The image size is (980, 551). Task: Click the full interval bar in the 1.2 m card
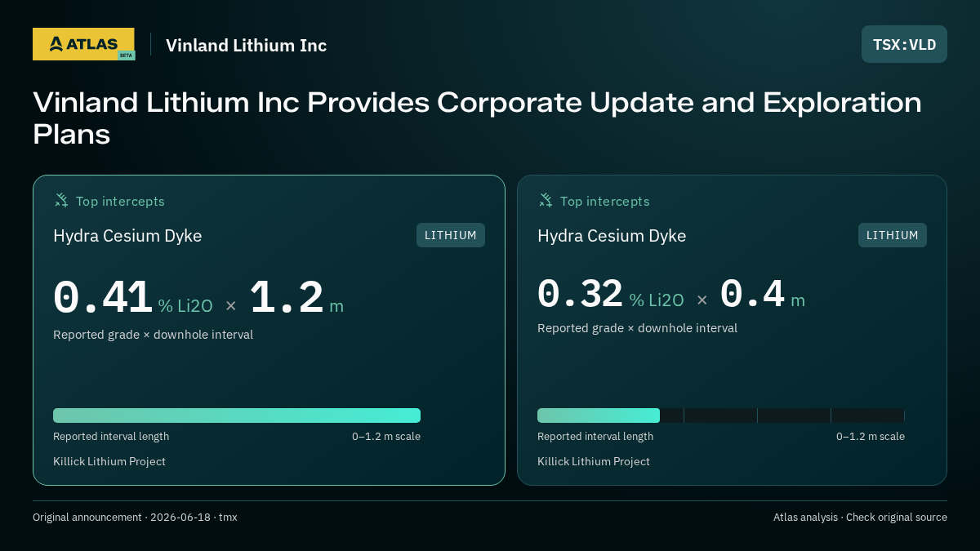[x=237, y=415]
